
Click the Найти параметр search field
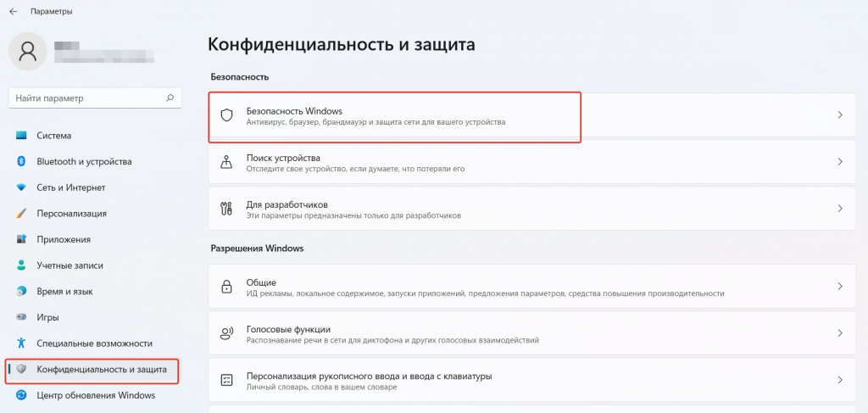click(95, 98)
